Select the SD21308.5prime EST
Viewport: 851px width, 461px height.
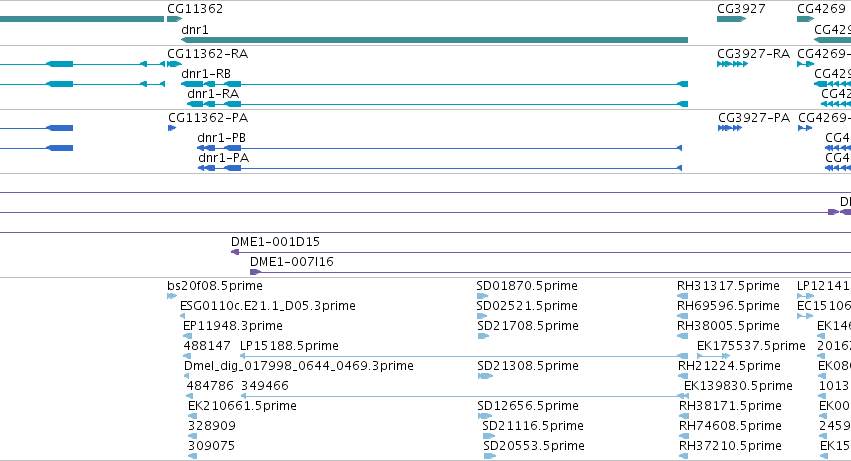point(528,366)
